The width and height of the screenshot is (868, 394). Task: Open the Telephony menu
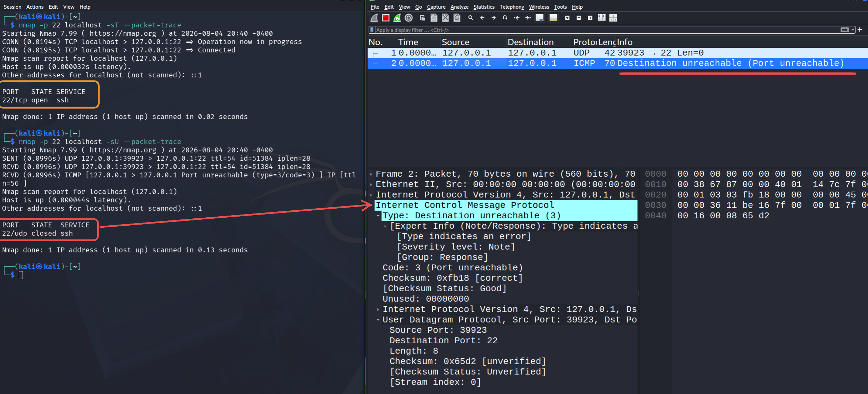tap(512, 7)
